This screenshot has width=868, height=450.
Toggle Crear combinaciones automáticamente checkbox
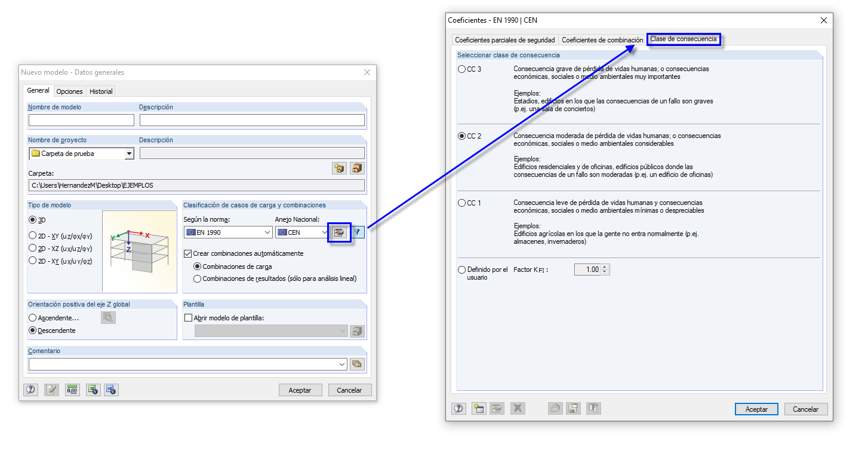(x=188, y=253)
